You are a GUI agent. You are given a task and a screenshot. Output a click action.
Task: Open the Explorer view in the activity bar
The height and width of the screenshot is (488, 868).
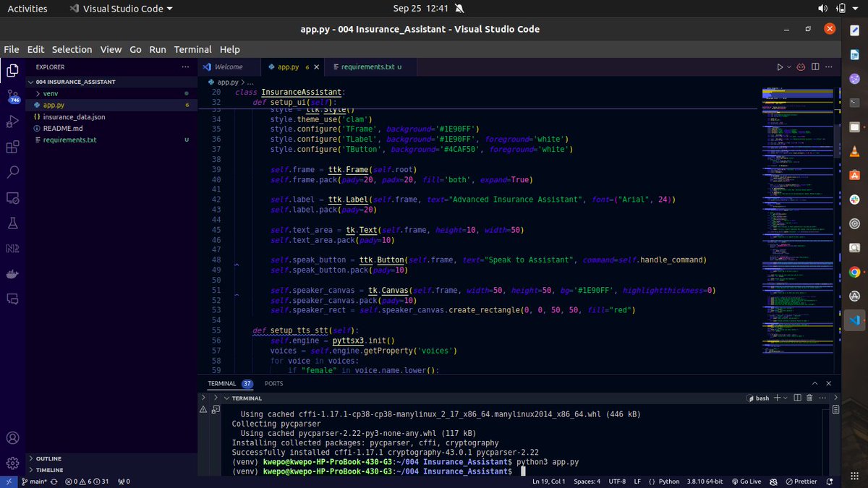pyautogui.click(x=12, y=70)
